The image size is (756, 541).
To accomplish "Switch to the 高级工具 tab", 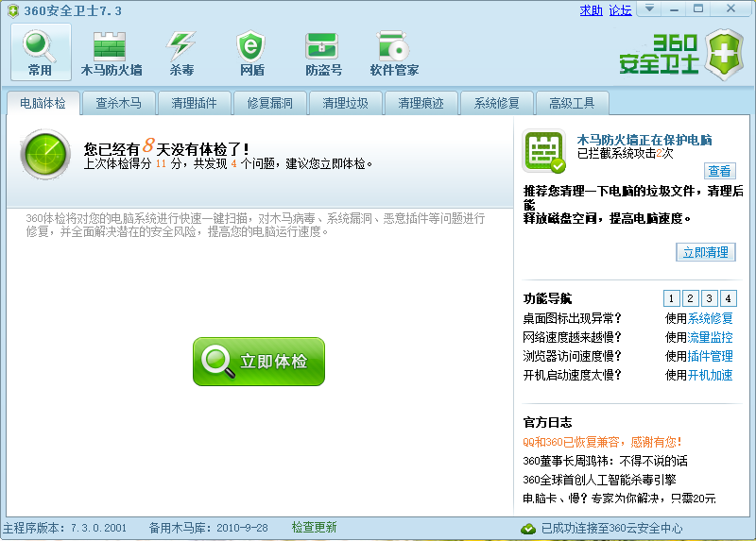I will 572,103.
